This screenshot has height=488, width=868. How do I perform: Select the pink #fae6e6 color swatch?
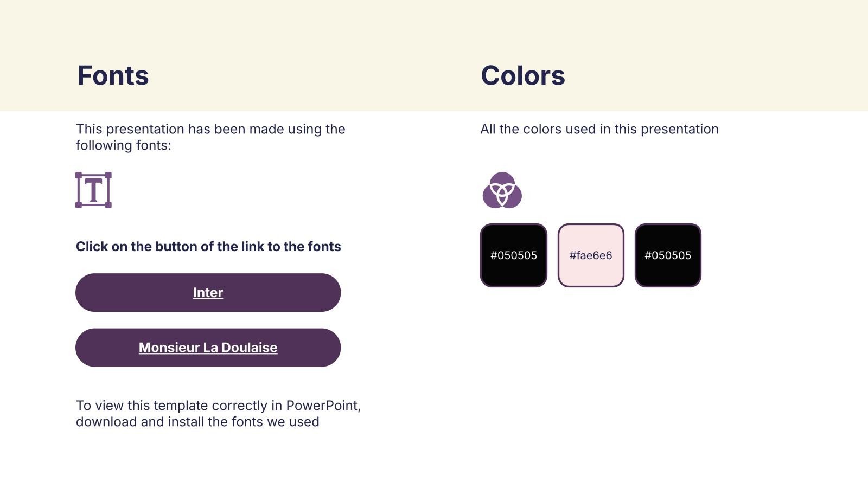pos(591,255)
